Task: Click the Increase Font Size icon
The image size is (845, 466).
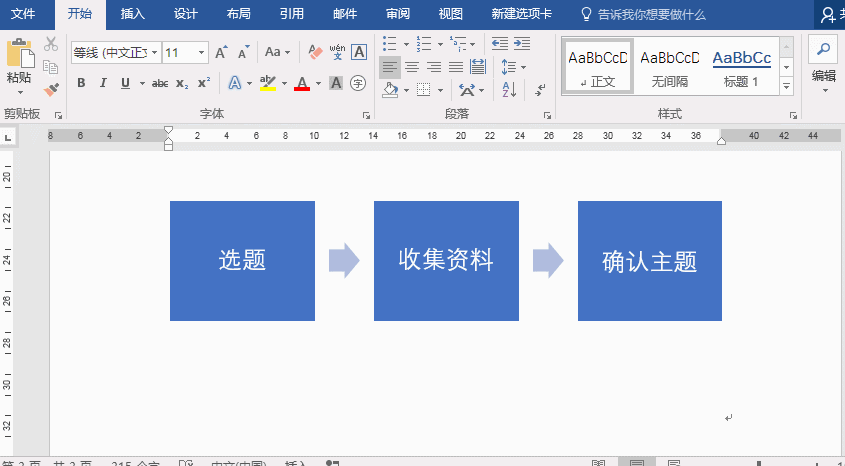Action: (221, 52)
